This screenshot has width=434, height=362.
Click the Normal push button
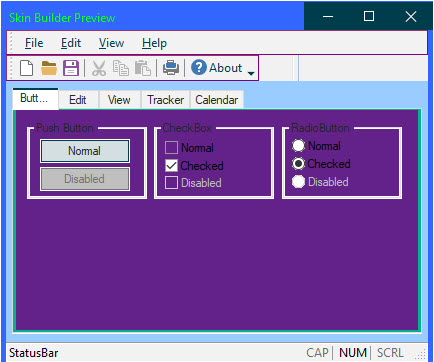[x=85, y=151]
